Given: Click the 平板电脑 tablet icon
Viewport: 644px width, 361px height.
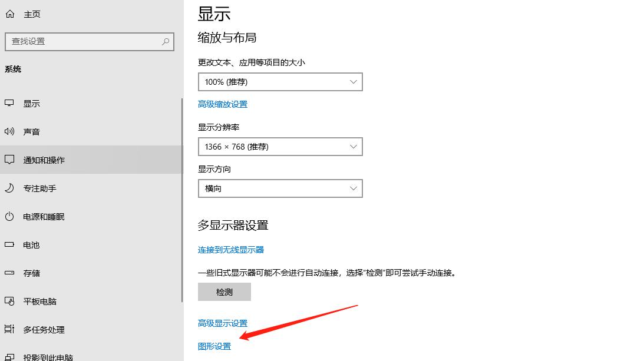Looking at the screenshot, I should point(9,301).
